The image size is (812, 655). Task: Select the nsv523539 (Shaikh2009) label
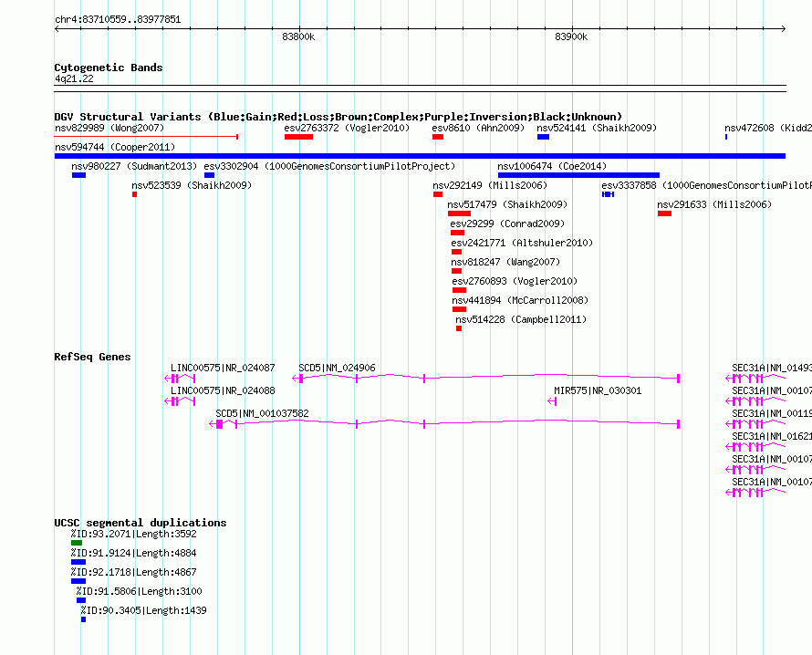point(192,185)
